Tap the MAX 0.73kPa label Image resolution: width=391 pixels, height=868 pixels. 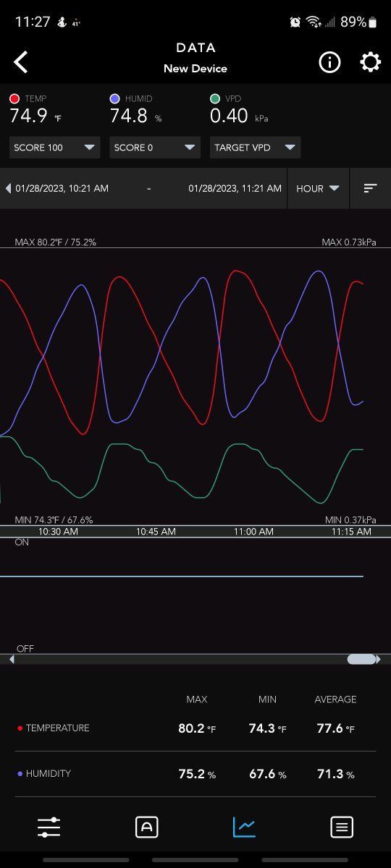[x=349, y=242]
